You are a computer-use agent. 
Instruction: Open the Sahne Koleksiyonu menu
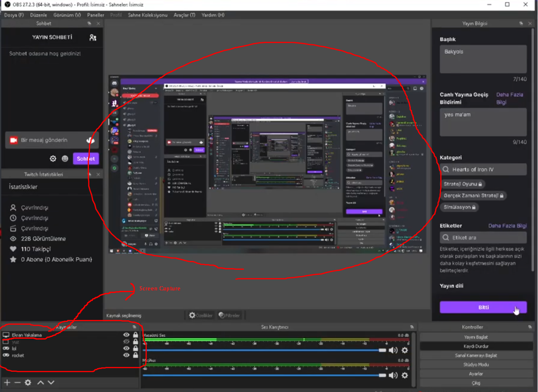click(147, 15)
